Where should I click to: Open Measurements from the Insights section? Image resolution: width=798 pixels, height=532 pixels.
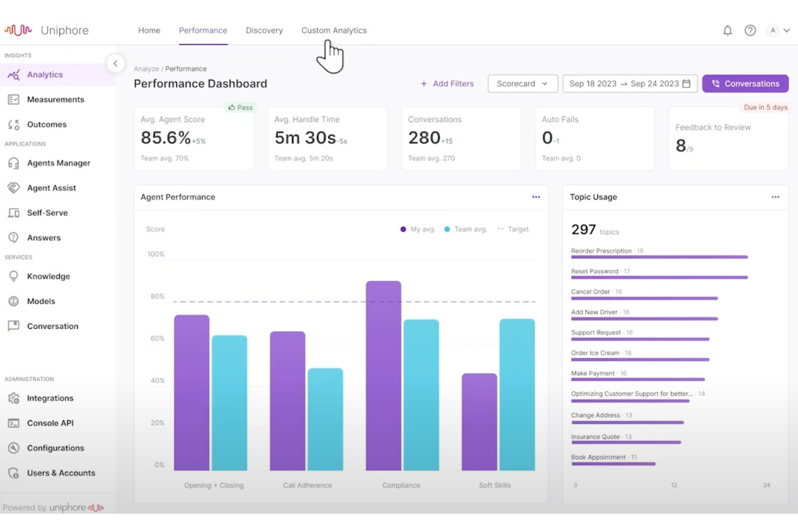pyautogui.click(x=13, y=99)
